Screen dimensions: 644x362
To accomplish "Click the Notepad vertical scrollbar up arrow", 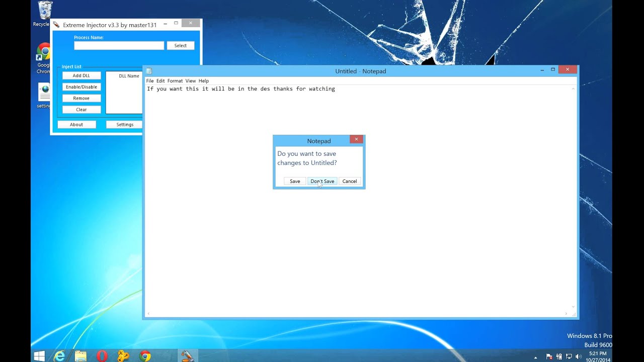I will (573, 88).
